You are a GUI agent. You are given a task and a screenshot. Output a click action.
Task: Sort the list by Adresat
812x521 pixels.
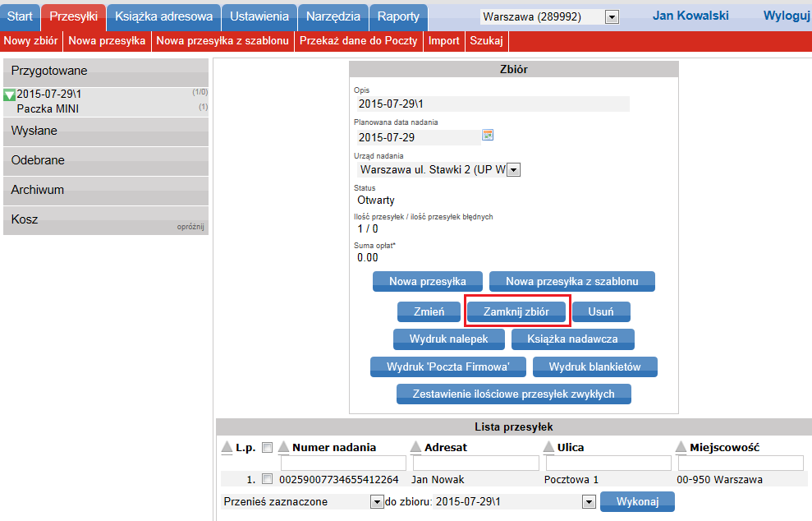(415, 448)
